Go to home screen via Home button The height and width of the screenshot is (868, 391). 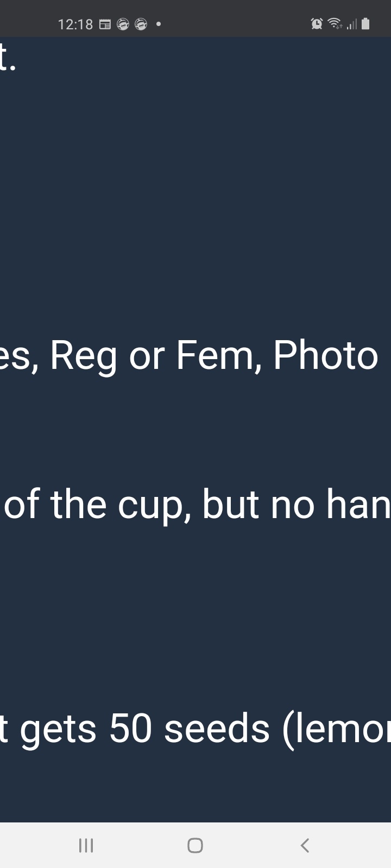coord(195,845)
